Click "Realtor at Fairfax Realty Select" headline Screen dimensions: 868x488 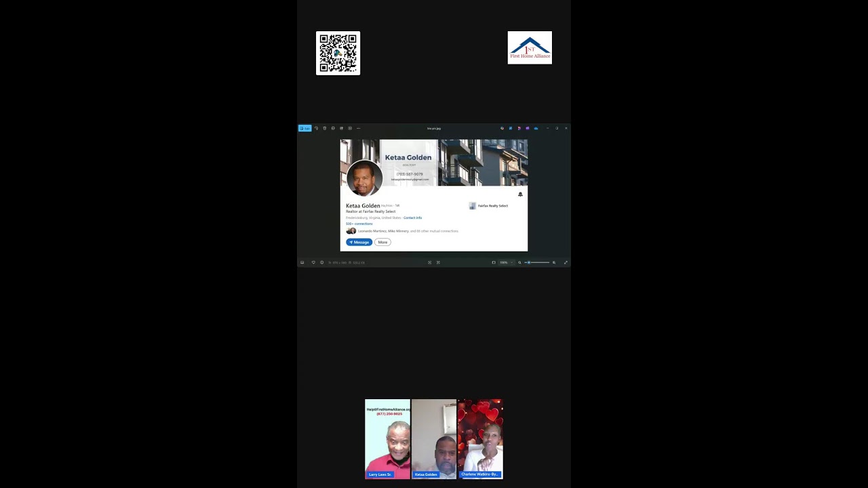click(370, 211)
